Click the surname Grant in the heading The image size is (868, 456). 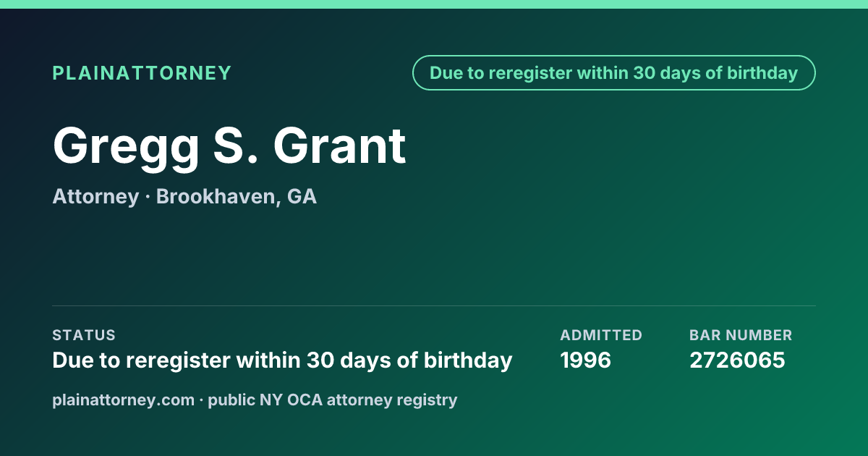(x=339, y=146)
